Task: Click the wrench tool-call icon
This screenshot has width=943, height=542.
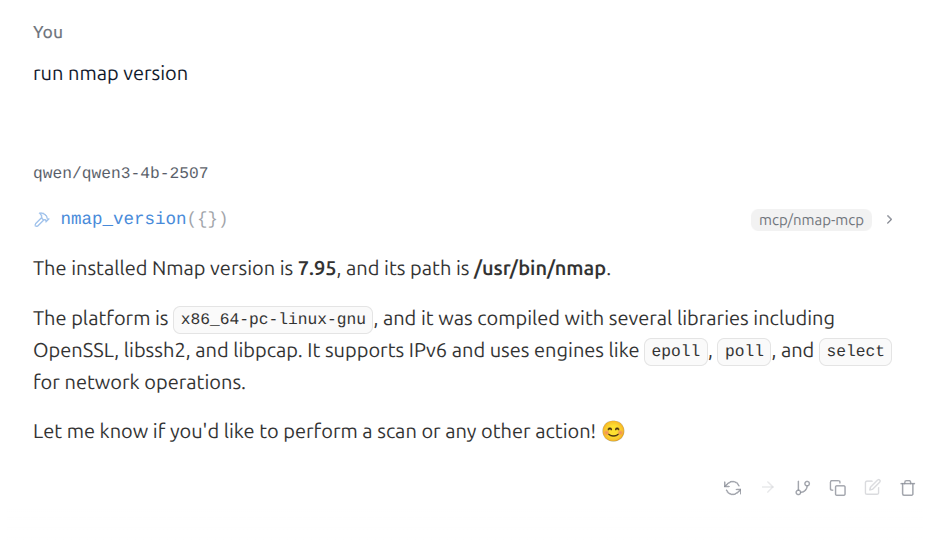Action: (x=42, y=219)
